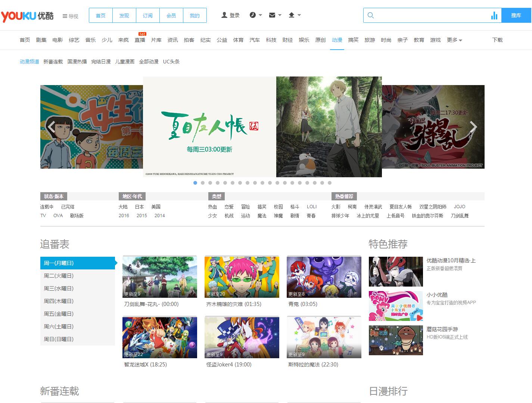Filter by 剧场版 version
Viewport: 532px width, 403px height.
[x=77, y=216]
